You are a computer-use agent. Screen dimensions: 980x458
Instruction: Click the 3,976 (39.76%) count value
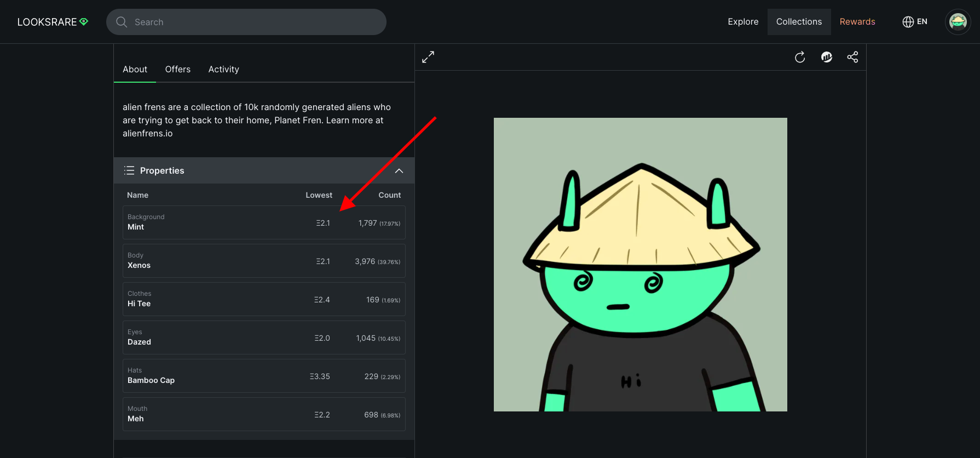(377, 261)
